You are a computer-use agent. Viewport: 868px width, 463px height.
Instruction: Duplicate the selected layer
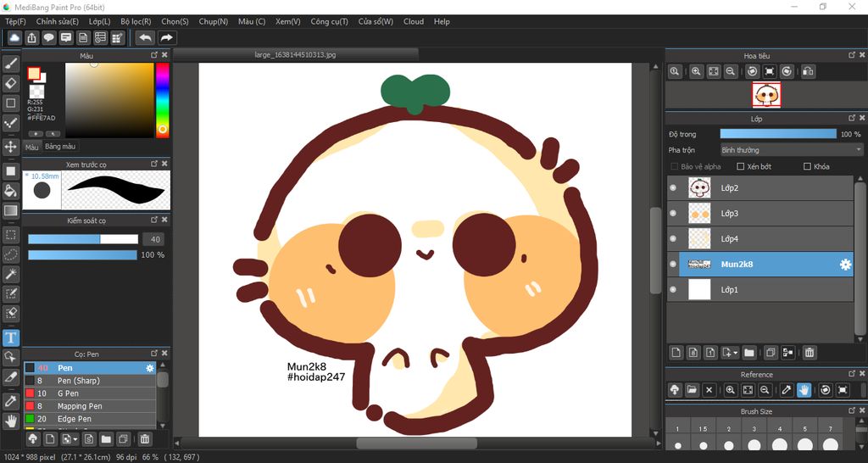770,352
